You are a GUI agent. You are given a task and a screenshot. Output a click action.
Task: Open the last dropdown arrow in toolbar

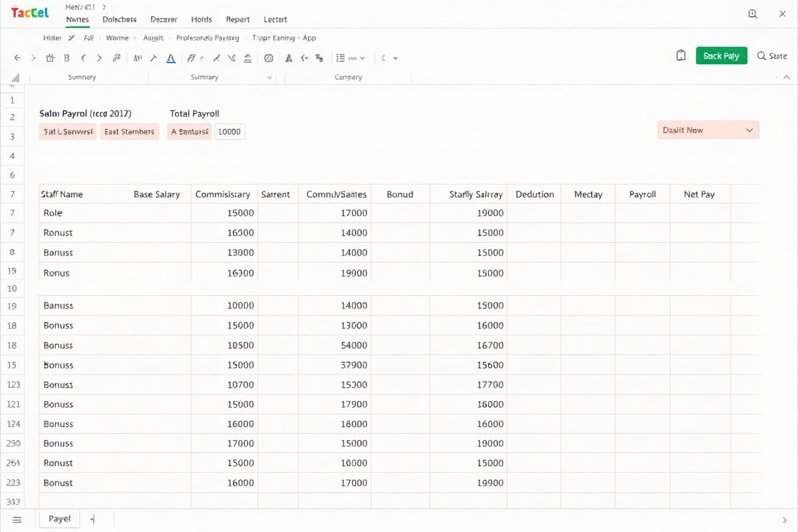395,59
